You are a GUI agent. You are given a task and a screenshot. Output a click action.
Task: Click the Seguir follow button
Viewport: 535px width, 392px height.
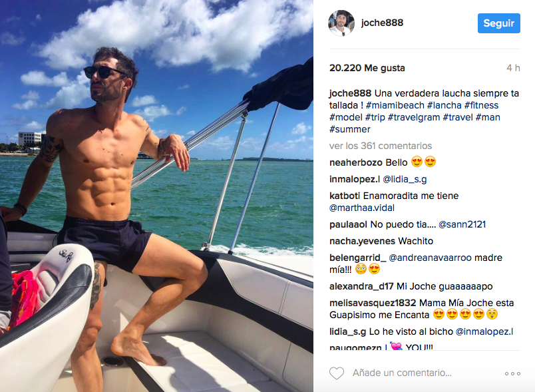(x=498, y=23)
